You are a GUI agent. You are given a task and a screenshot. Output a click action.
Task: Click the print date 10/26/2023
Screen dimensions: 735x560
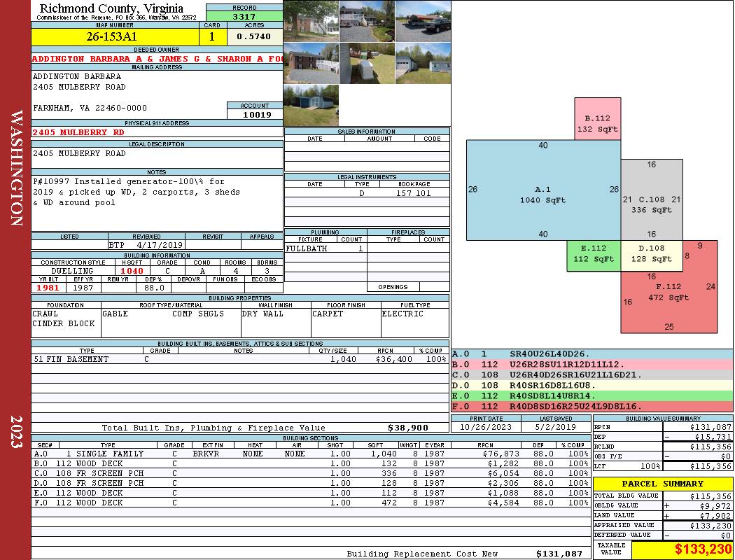coord(486,428)
